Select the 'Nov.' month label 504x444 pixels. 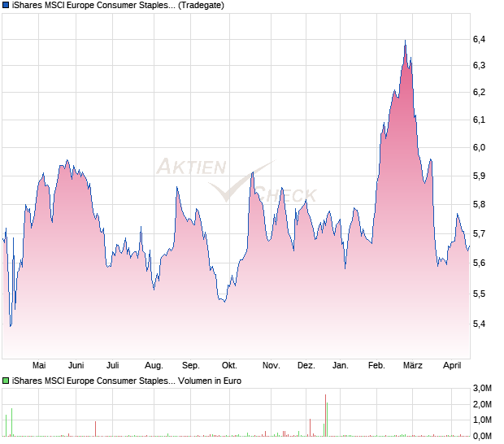pyautogui.click(x=272, y=365)
